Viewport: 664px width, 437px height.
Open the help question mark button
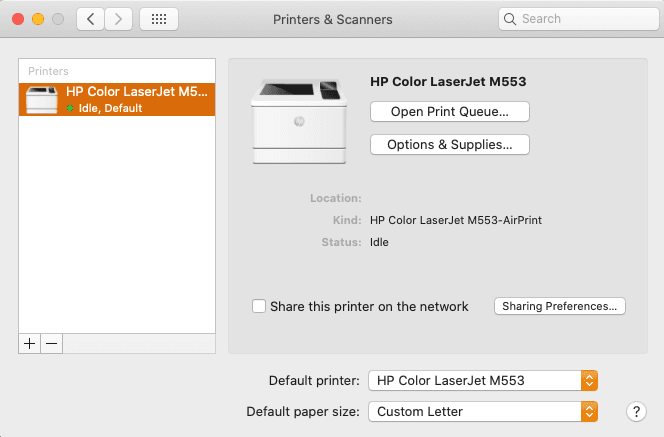pos(636,411)
